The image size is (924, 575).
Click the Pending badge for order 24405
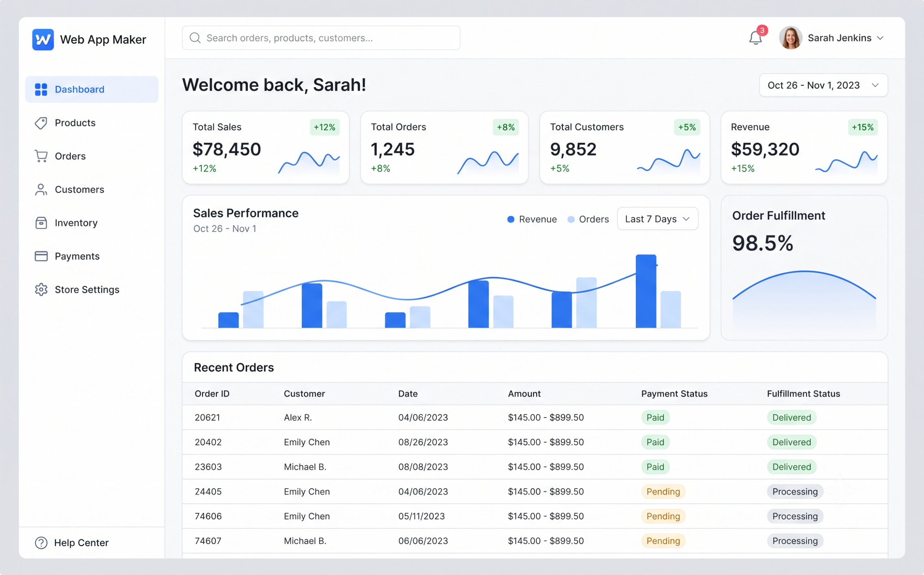(x=663, y=492)
